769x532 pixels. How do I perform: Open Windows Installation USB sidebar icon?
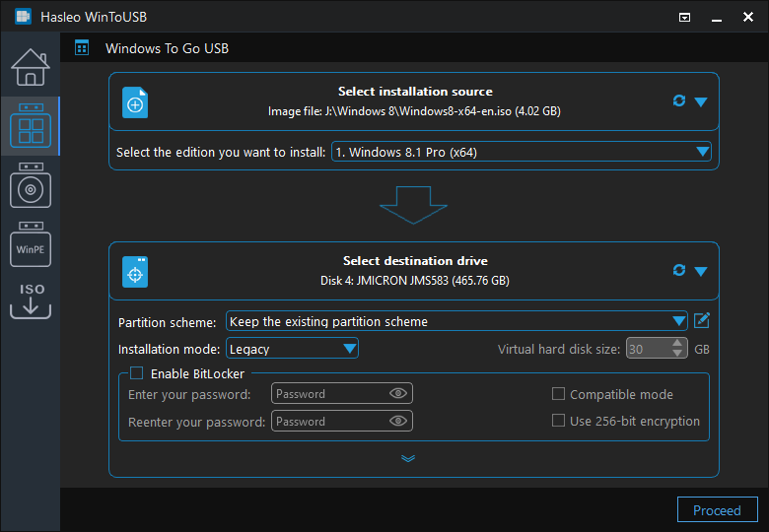coord(31,185)
